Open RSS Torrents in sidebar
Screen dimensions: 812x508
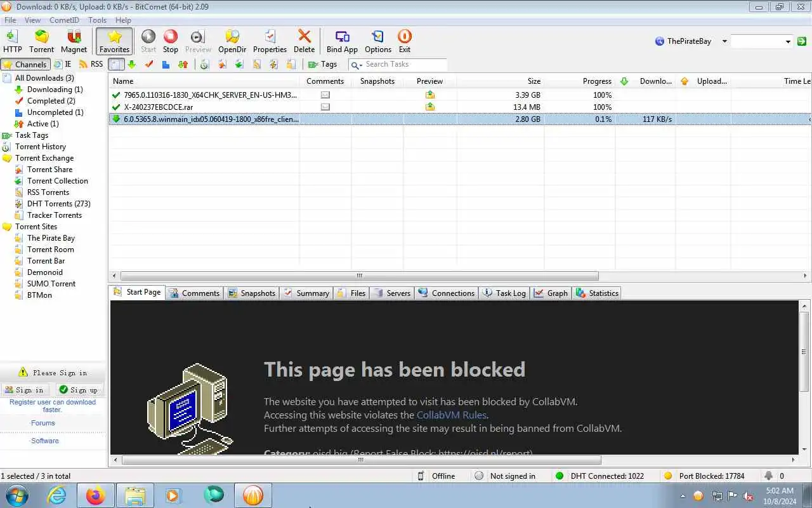(x=48, y=192)
